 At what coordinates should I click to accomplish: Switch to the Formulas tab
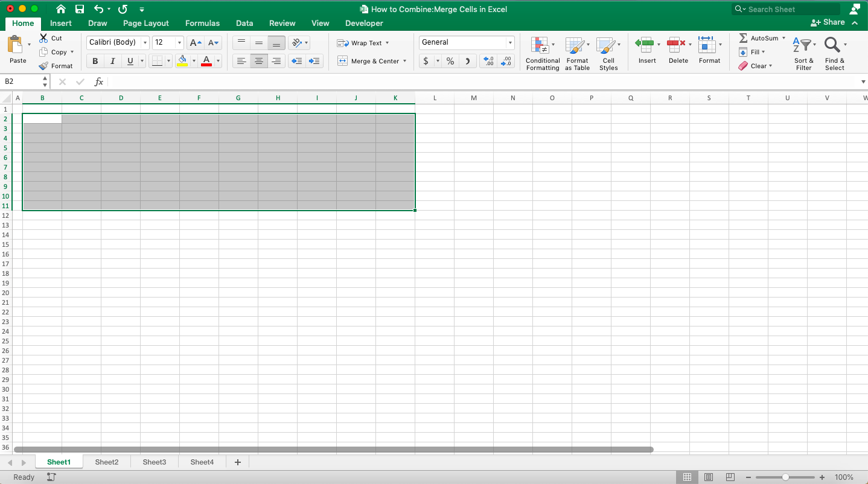(x=202, y=23)
